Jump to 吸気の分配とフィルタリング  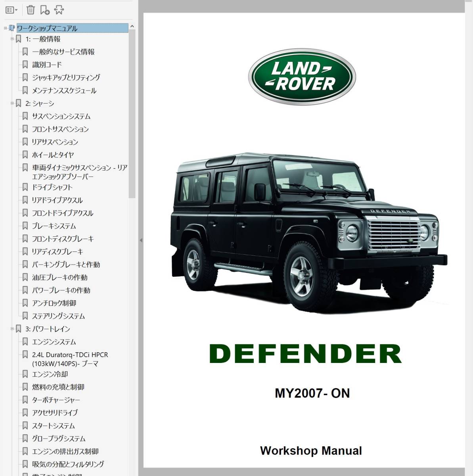pyautogui.click(x=68, y=464)
